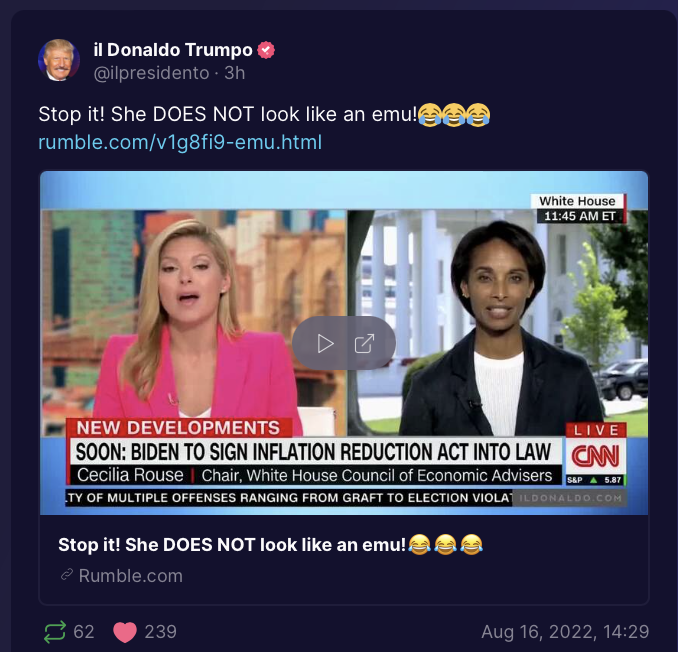Click the CNN logo in video thumbnail

click(x=595, y=457)
